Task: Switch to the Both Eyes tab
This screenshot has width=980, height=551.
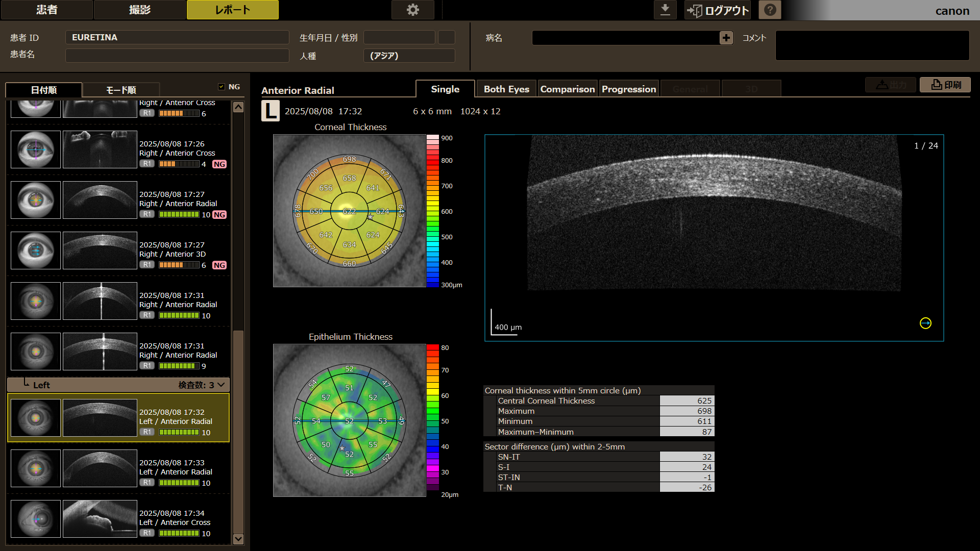Action: [506, 89]
